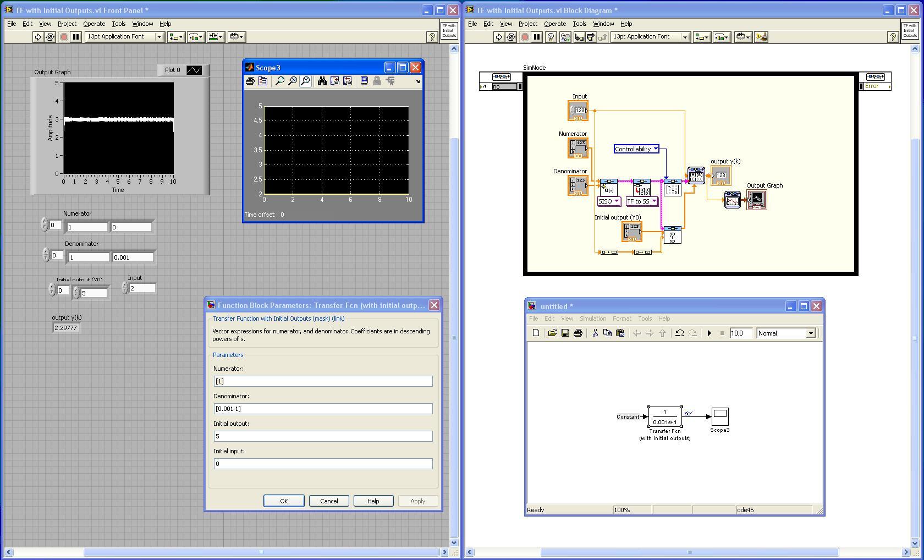Click New model icon in Simulink toolbar
This screenshot has width=924, height=560.
536,333
